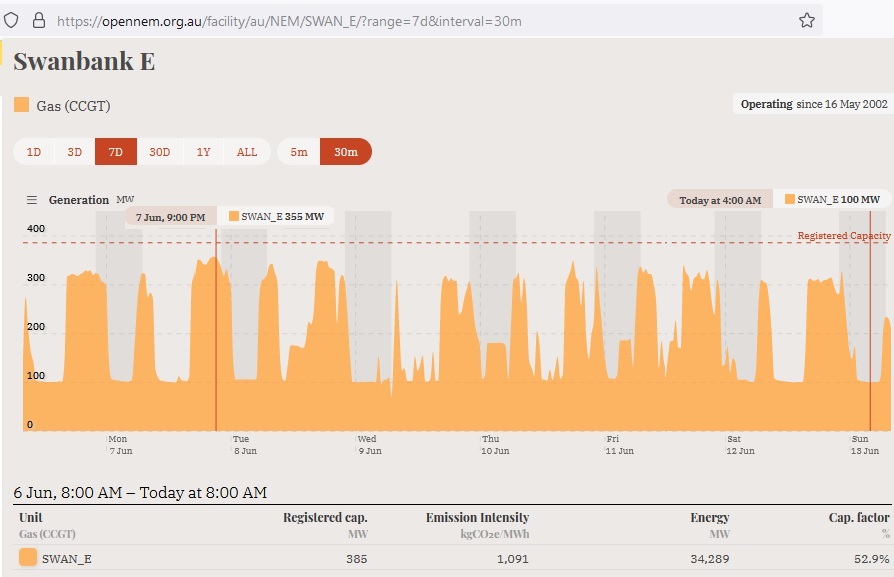Viewport: 894px width, 577px height.
Task: Click the Gas (CCGT) orange color swatch
Action: click(x=22, y=104)
